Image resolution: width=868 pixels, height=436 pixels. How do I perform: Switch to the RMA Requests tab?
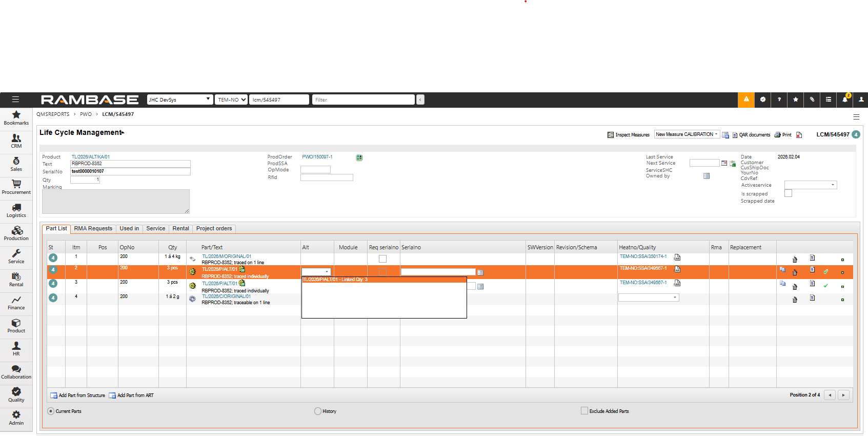click(93, 229)
